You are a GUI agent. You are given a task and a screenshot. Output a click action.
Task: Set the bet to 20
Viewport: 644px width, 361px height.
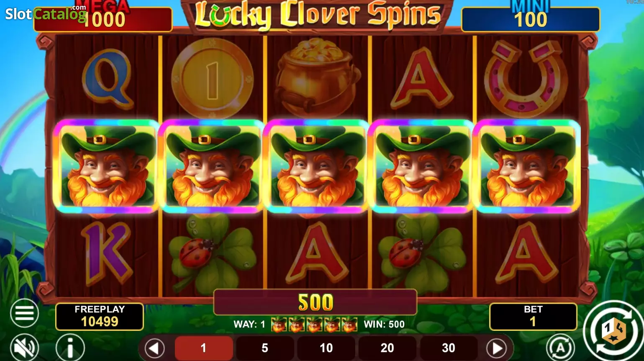click(387, 348)
